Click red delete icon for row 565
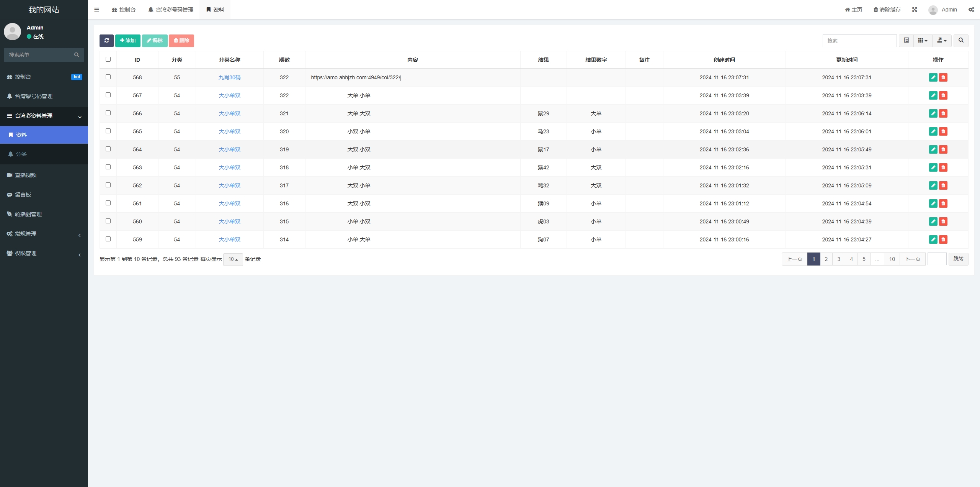Image resolution: width=980 pixels, height=487 pixels. point(943,131)
